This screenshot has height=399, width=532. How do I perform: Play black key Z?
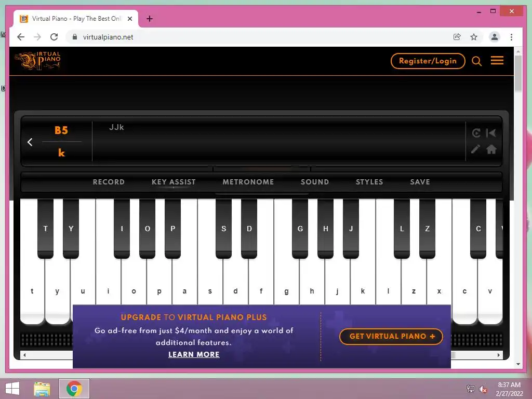[x=427, y=229]
